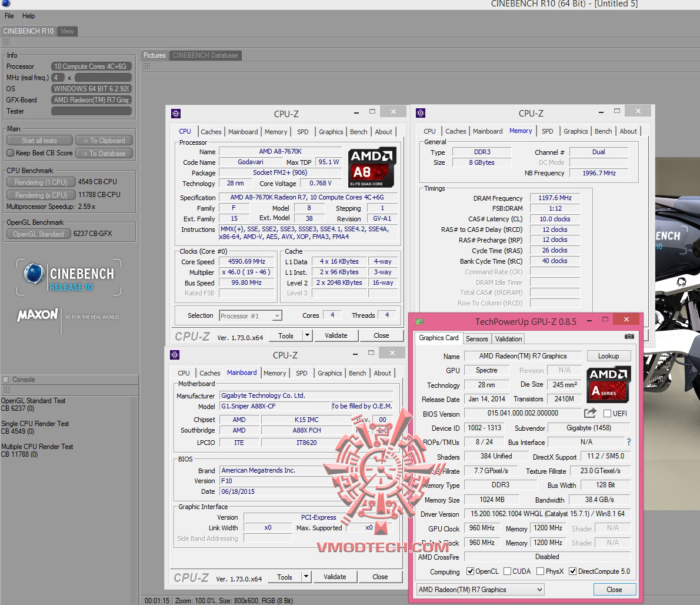Click the To Clipboard button
Image resolution: width=700 pixels, height=605 pixels.
click(x=104, y=141)
